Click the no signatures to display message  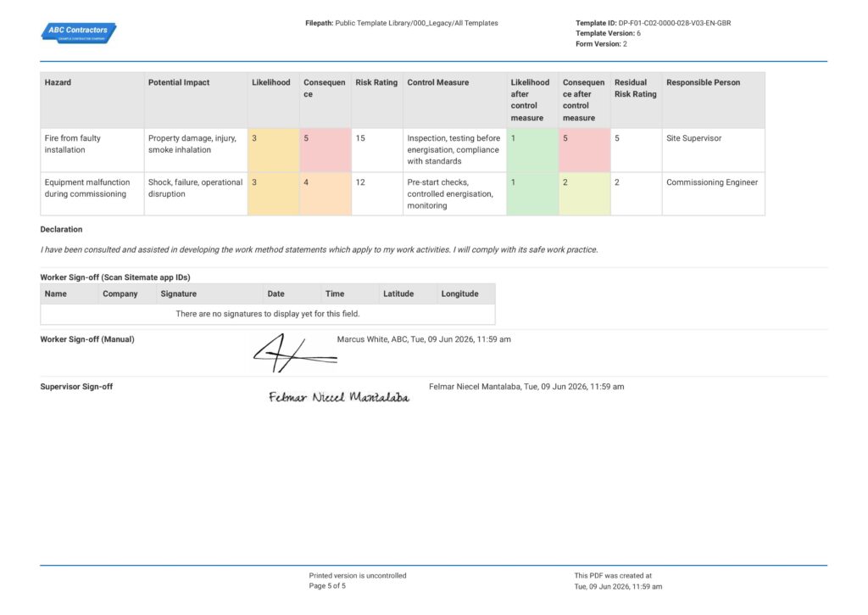pyautogui.click(x=268, y=314)
